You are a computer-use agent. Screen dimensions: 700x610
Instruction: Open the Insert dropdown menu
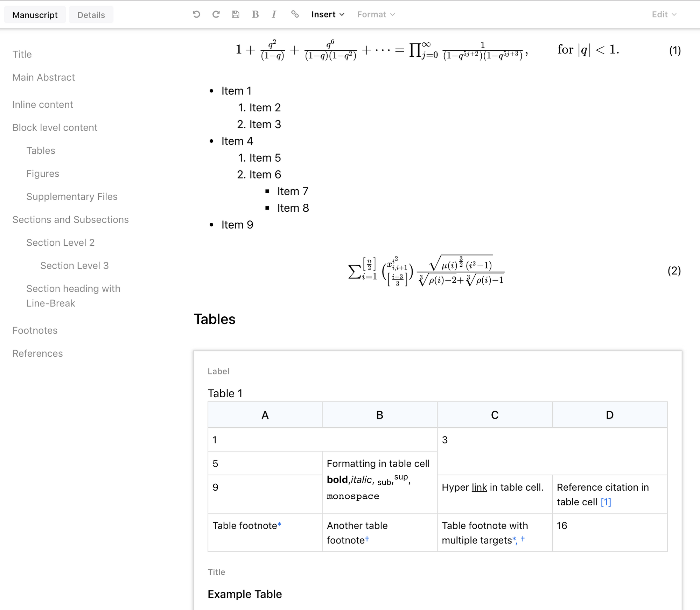point(328,14)
